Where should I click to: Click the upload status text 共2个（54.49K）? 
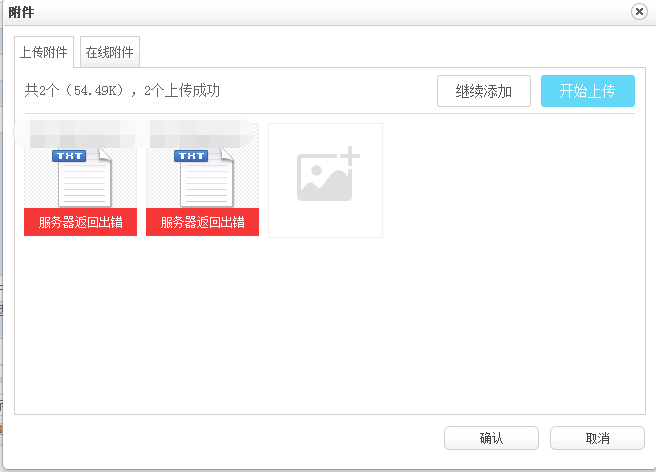74,90
